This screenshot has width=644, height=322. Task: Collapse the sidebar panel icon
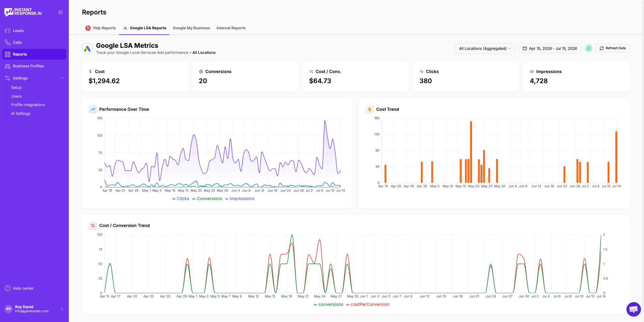[x=61, y=12]
